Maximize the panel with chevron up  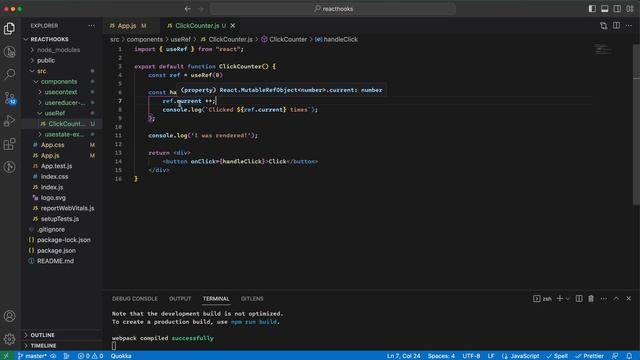click(x=616, y=299)
